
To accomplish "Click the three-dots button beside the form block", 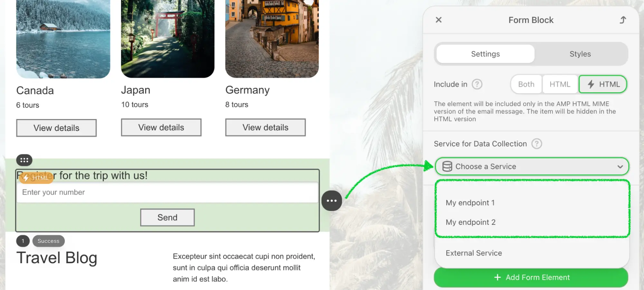I will 332,201.
